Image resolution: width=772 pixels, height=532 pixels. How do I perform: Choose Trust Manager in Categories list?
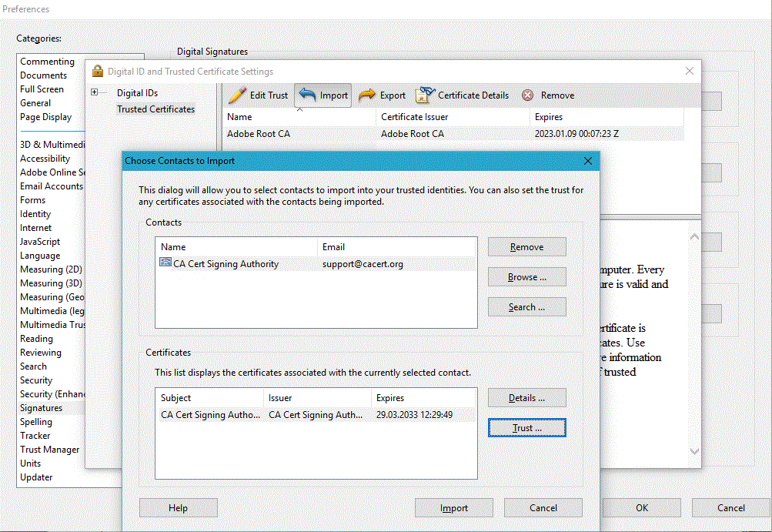coord(49,450)
